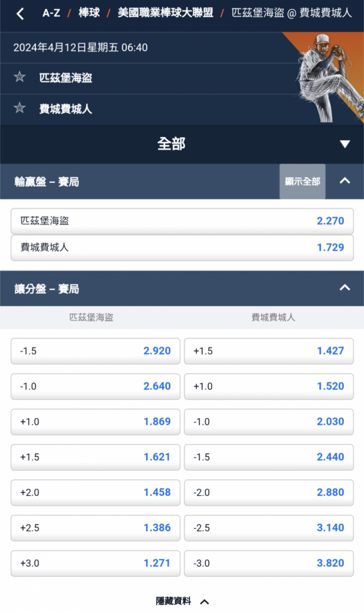Select 匹茲堡海盜 moneyline odds 2.270
Image resolution: width=364 pixels, height=612 pixels.
tap(182, 221)
